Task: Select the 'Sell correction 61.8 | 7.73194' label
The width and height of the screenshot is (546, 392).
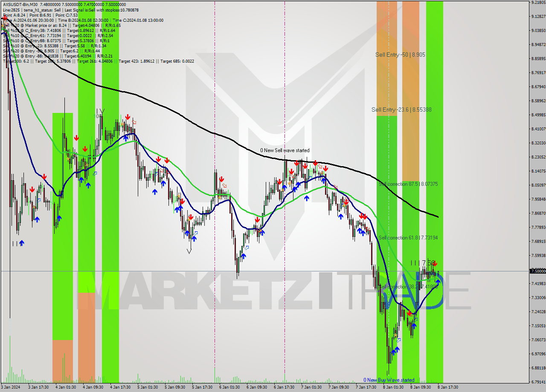Action: [408, 238]
